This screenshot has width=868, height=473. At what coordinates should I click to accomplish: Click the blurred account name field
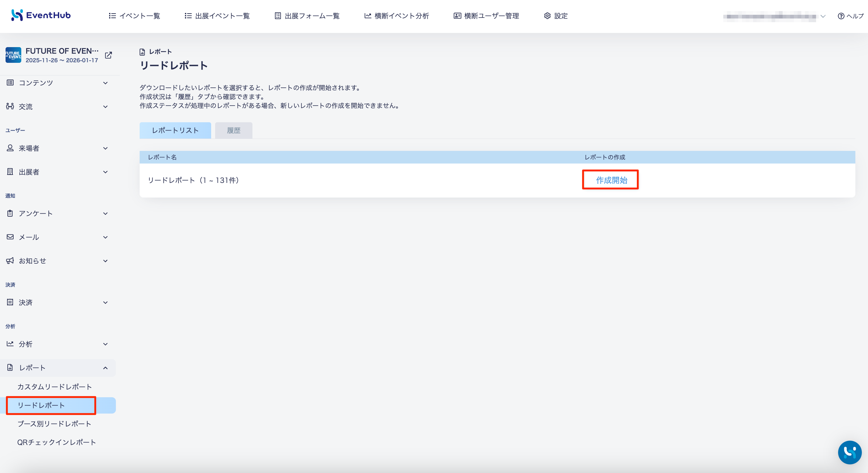(769, 16)
